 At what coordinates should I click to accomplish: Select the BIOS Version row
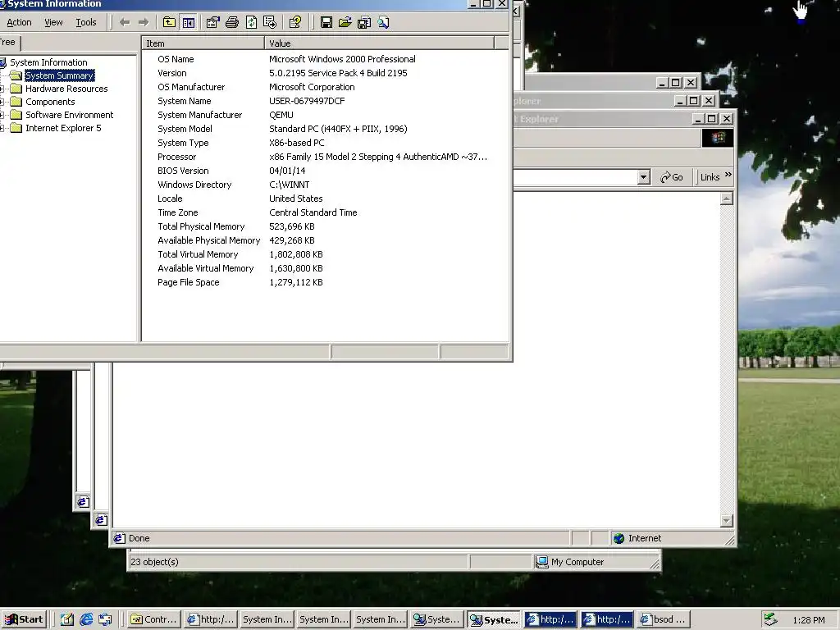325,171
